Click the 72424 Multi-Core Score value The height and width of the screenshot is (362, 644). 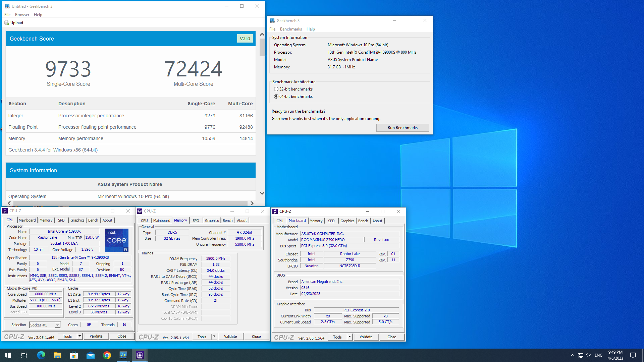tap(193, 69)
